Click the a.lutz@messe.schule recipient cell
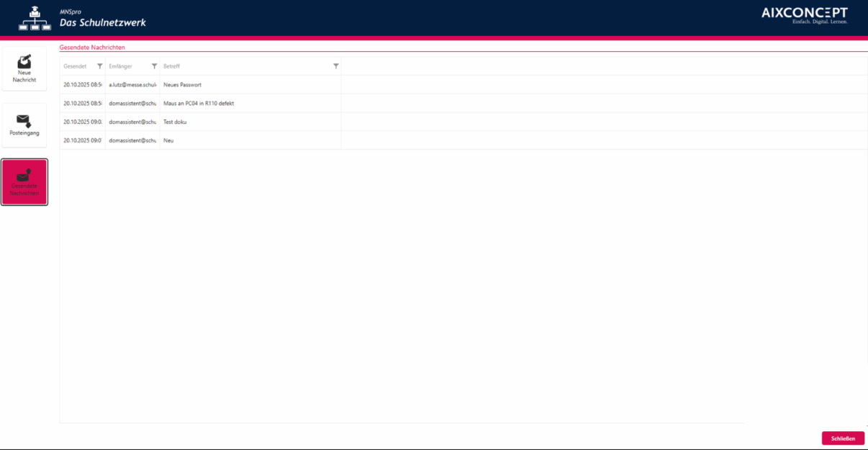Viewport: 868px width, 450px height. point(132,85)
